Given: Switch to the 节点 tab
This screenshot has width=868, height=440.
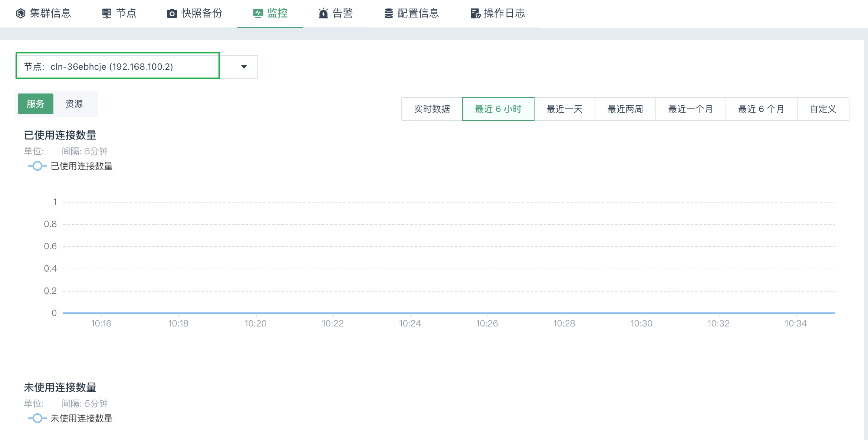Looking at the screenshot, I should (119, 13).
